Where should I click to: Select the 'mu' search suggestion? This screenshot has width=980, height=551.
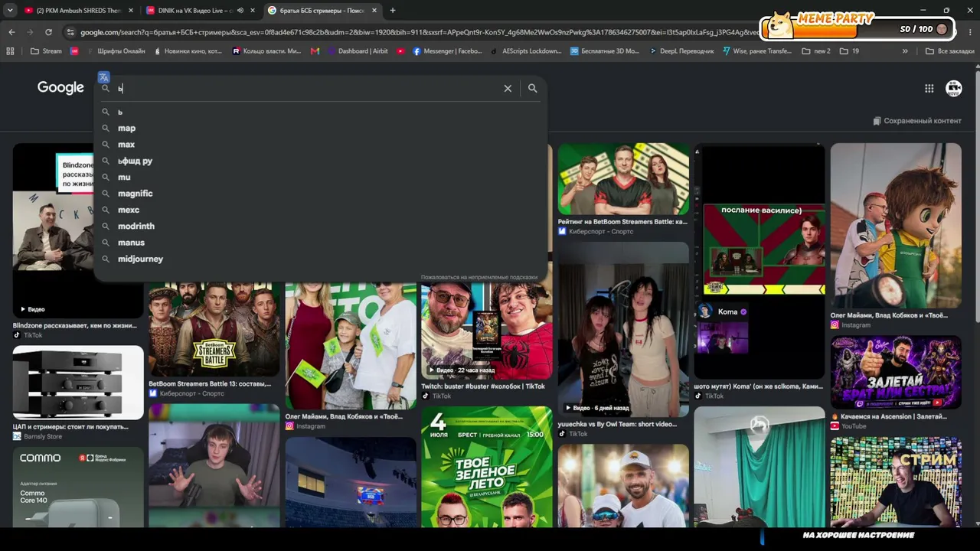[x=320, y=177]
